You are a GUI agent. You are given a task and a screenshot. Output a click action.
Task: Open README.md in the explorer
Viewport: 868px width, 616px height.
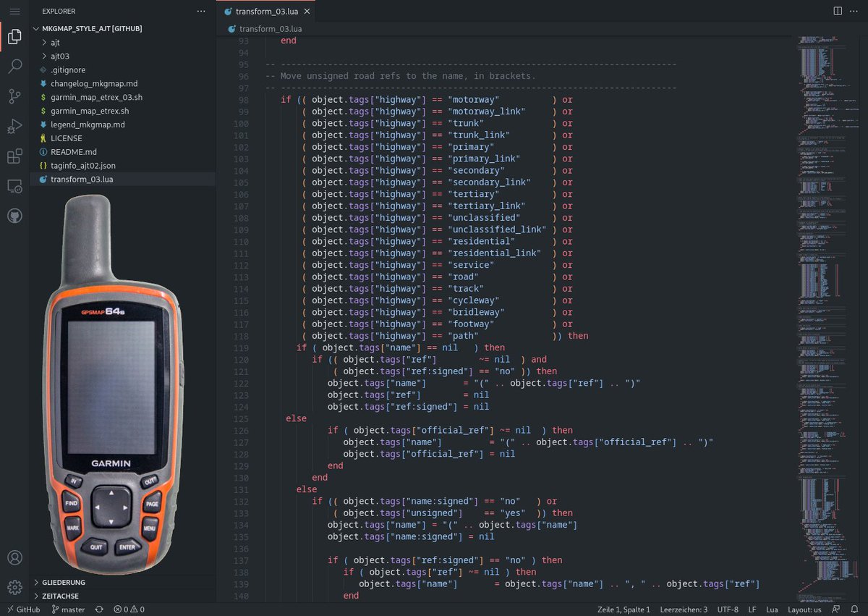tap(123, 152)
